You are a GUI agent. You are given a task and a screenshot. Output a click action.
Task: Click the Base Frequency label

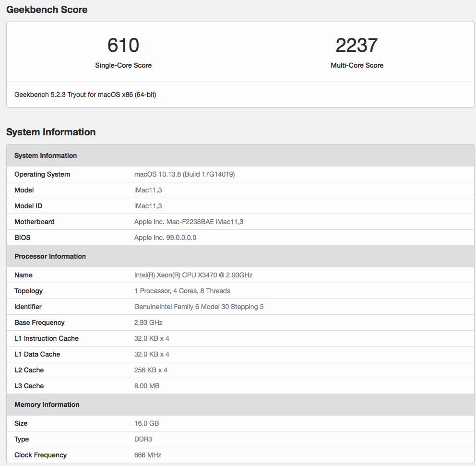point(39,323)
